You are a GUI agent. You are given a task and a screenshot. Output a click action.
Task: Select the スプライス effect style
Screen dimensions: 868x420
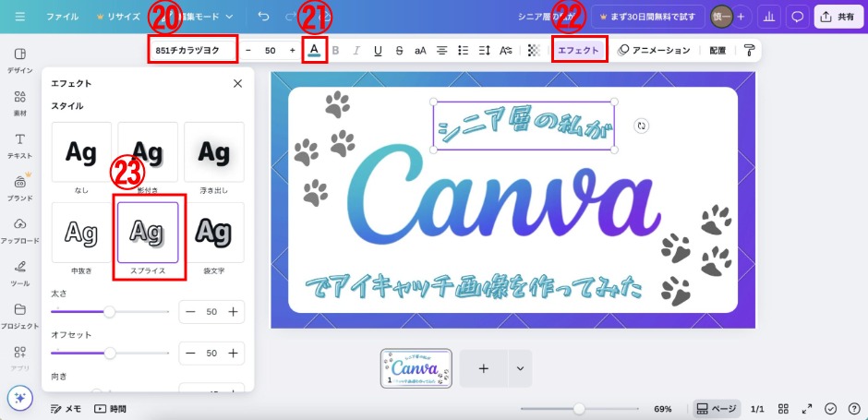tap(148, 233)
